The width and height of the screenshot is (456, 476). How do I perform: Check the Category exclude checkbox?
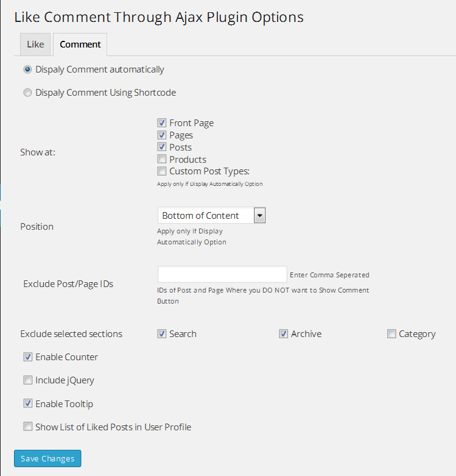click(391, 334)
